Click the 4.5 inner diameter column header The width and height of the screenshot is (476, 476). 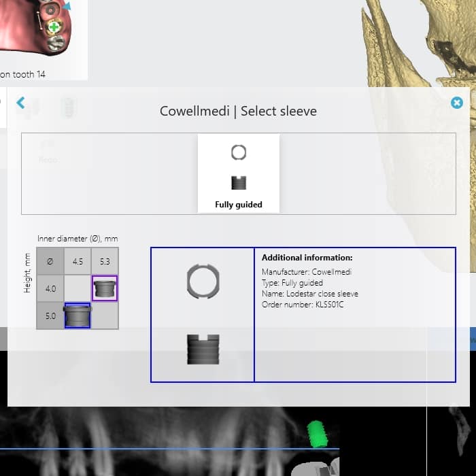[x=78, y=261]
